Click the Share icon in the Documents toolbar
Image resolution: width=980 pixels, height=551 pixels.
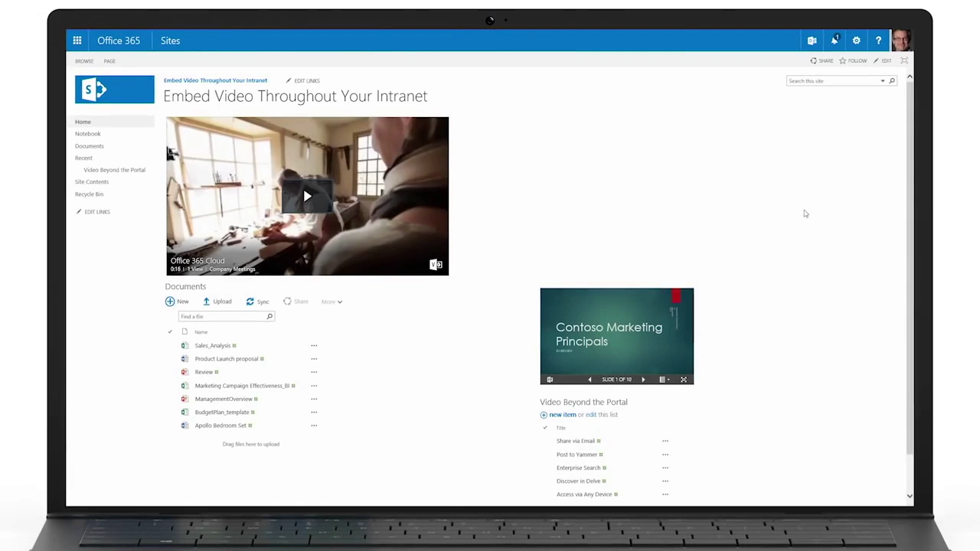coord(287,302)
